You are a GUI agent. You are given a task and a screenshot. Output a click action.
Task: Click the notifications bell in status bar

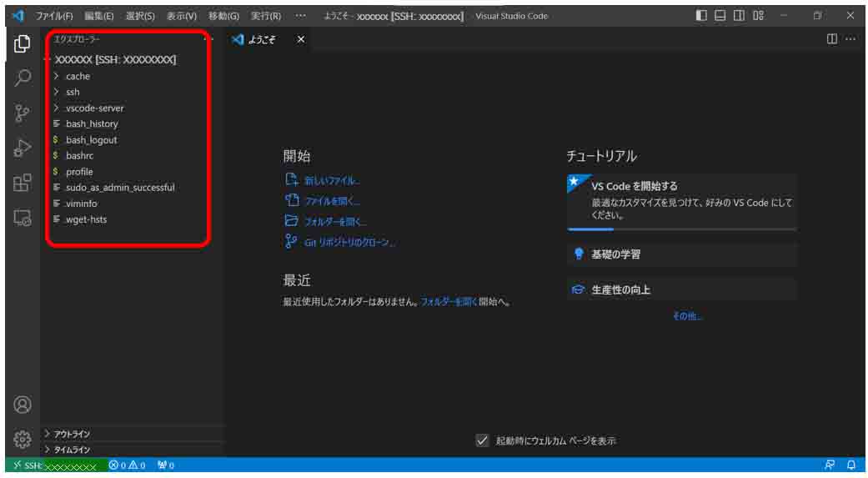pos(851,465)
